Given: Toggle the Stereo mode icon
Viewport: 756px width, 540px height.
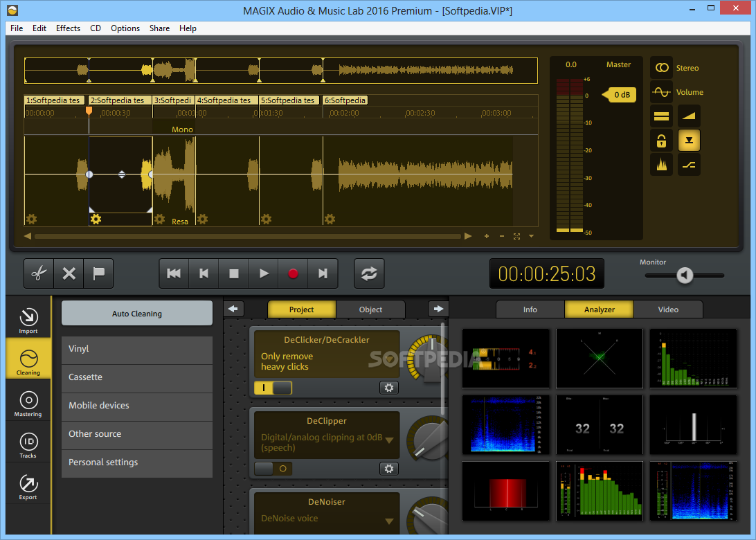Looking at the screenshot, I should 662,68.
